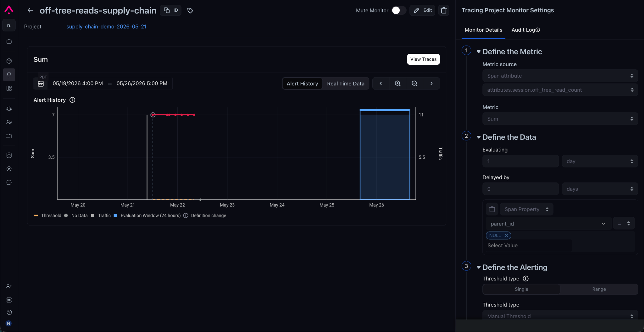
Task: Toggle Traffic series in chart legend
Action: [101, 215]
